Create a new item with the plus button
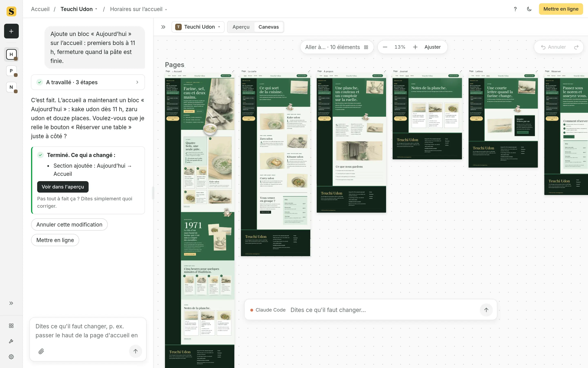Screen dimensions: 588x368 (11, 31)
